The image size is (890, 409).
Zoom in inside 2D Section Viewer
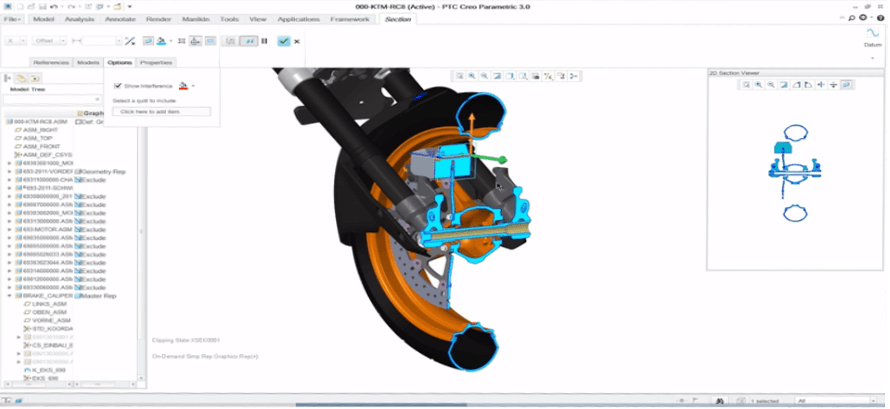758,85
